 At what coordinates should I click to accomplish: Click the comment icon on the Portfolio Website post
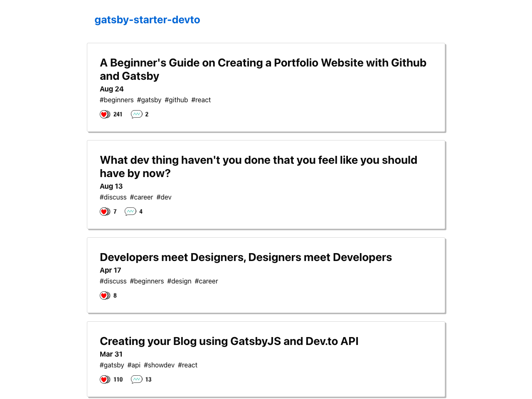[x=136, y=114]
